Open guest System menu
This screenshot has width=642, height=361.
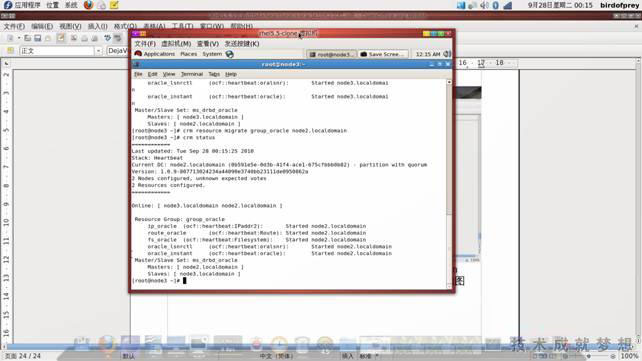[212, 54]
